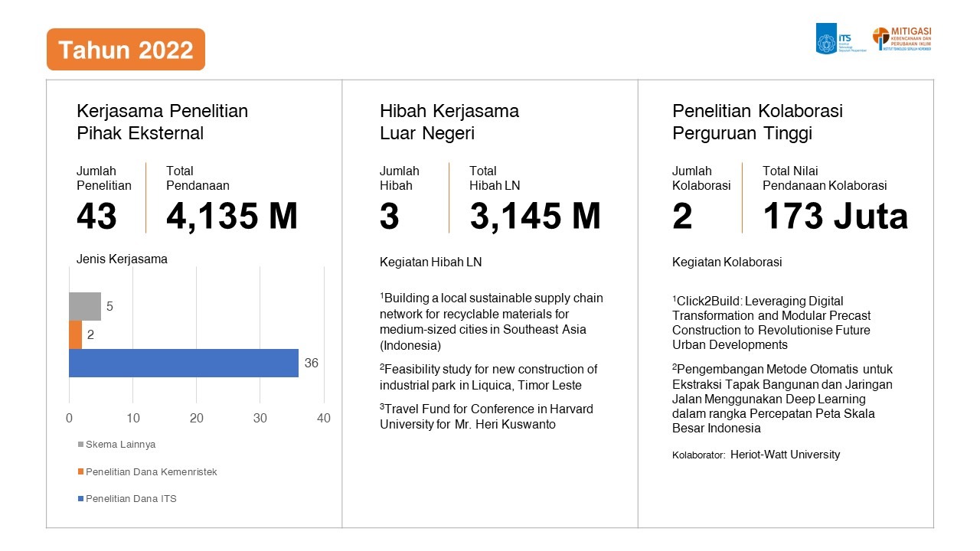Select the Feasibility study Timor Leste item
The image size is (980, 551).
(x=488, y=377)
